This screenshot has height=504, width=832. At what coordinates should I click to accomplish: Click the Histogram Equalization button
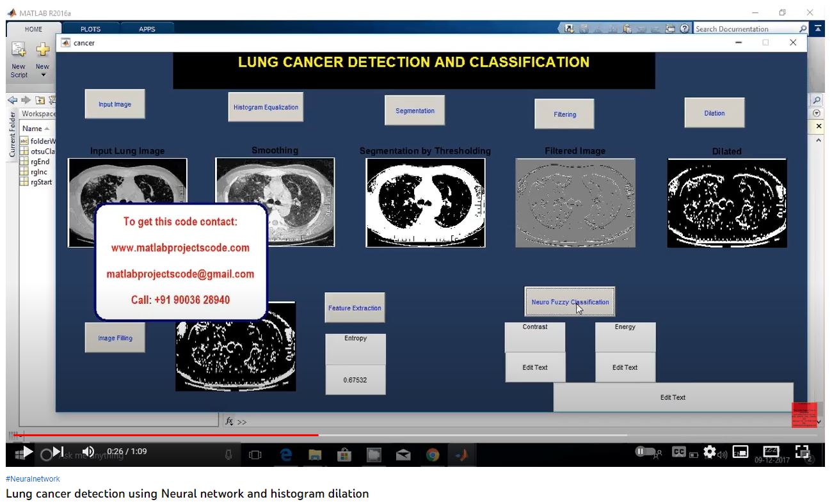click(x=266, y=107)
